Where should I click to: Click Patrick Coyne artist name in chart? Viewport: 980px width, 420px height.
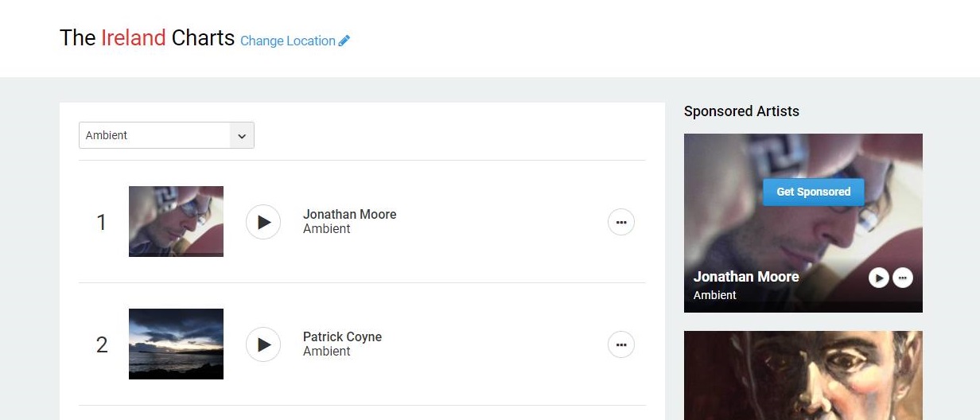342,336
